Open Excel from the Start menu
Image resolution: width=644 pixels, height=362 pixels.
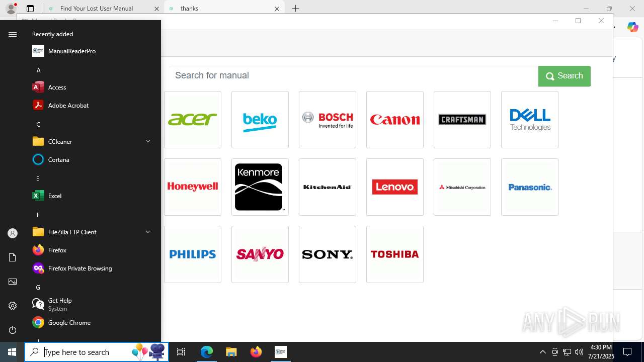pos(93,196)
